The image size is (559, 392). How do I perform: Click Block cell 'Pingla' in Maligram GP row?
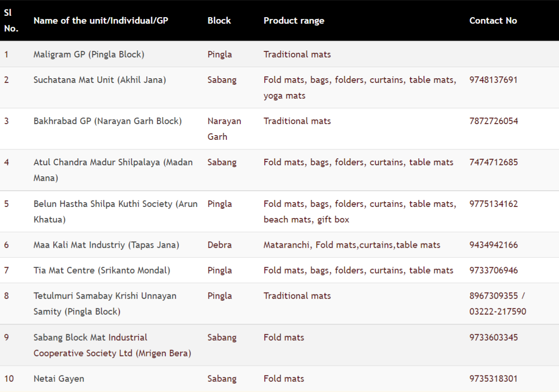(x=220, y=54)
